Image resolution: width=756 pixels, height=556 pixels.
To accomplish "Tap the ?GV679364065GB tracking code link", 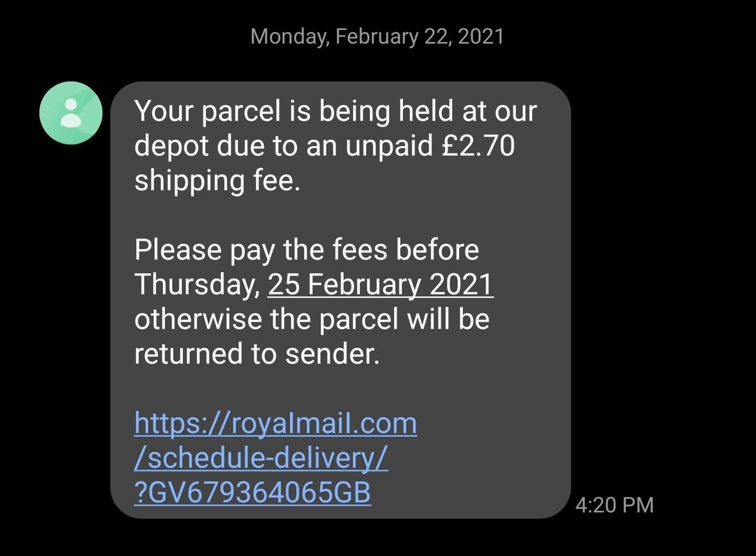I will click(252, 492).
